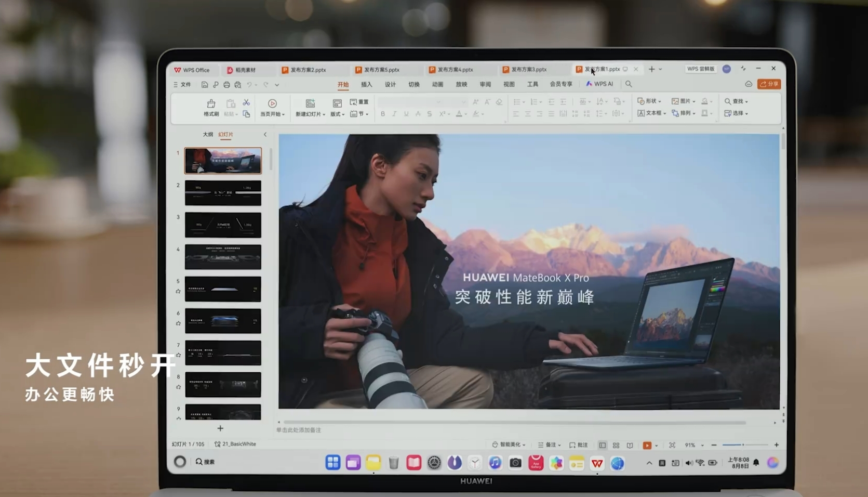Click the orange Share (分享) button

pos(769,84)
